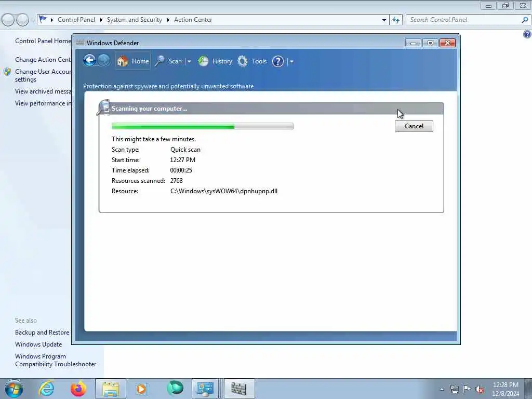Screen dimensions: 532x399
Task: Click the Control Panel back navigation button
Action: click(8, 20)
